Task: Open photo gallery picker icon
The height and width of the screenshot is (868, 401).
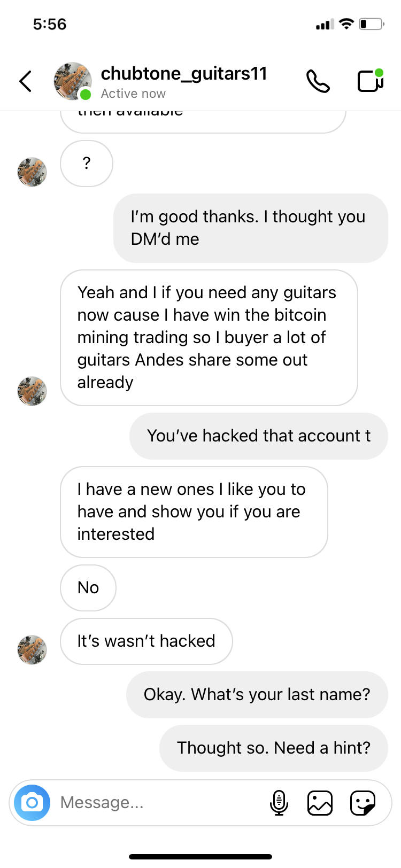Action: click(x=320, y=803)
